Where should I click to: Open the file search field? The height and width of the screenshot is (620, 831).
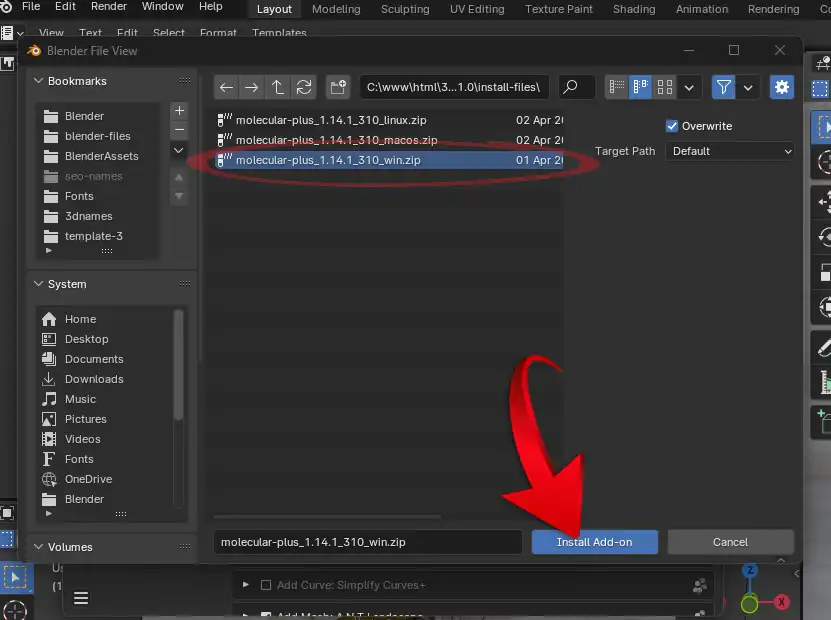[577, 87]
